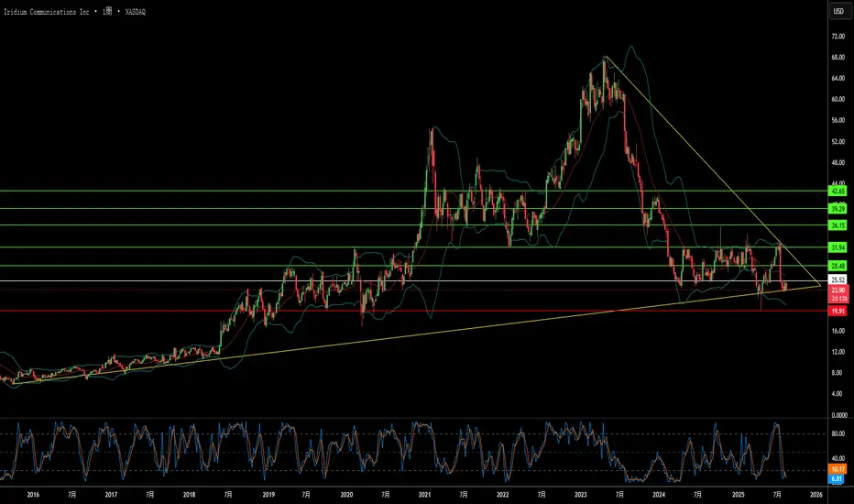Click the 80.00 oscillator axis label

tap(838, 434)
